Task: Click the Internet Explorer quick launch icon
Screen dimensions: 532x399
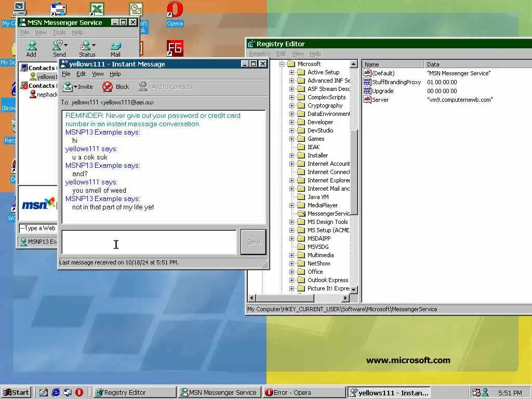Action: 56,393
